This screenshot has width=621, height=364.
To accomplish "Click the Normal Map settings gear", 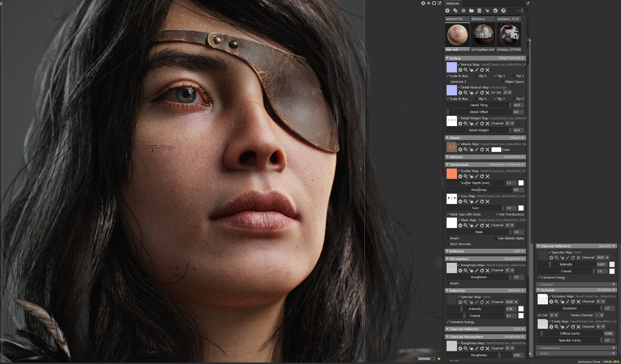I will click(460, 70).
